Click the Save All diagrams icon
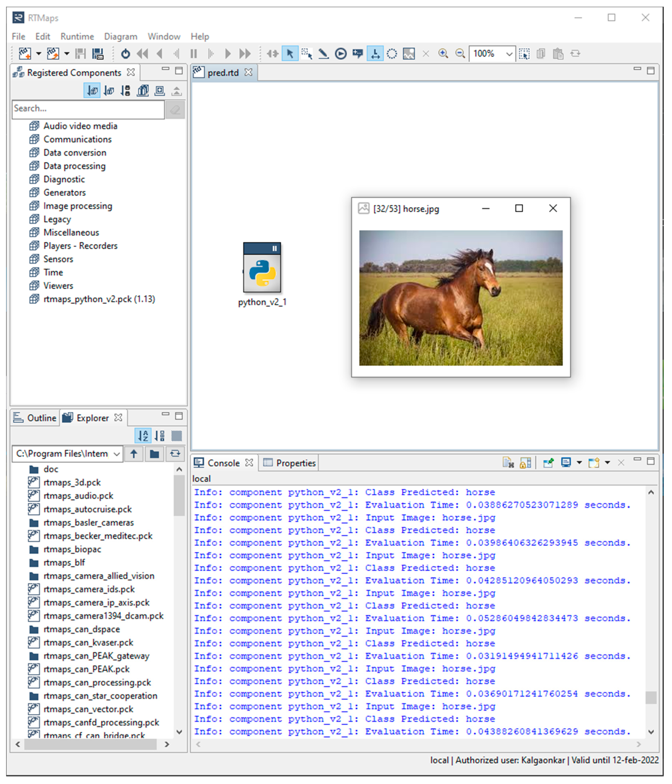Viewport: 672px width, 784px height. coord(98,54)
